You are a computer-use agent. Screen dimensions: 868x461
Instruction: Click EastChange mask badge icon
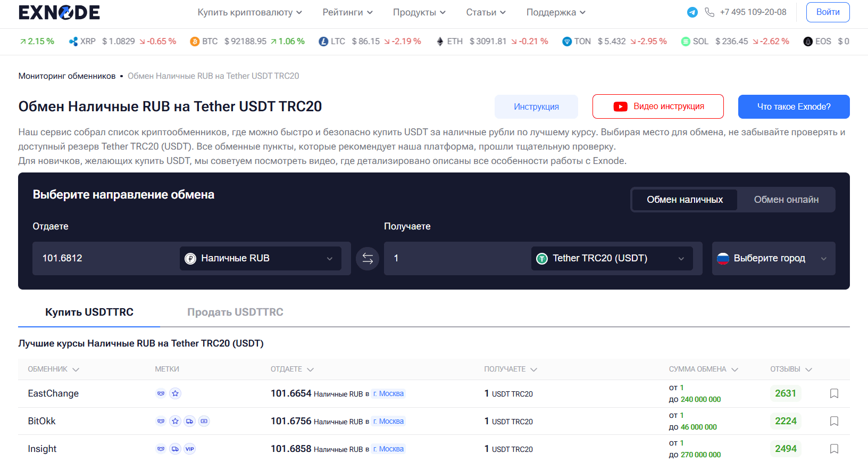click(x=161, y=393)
